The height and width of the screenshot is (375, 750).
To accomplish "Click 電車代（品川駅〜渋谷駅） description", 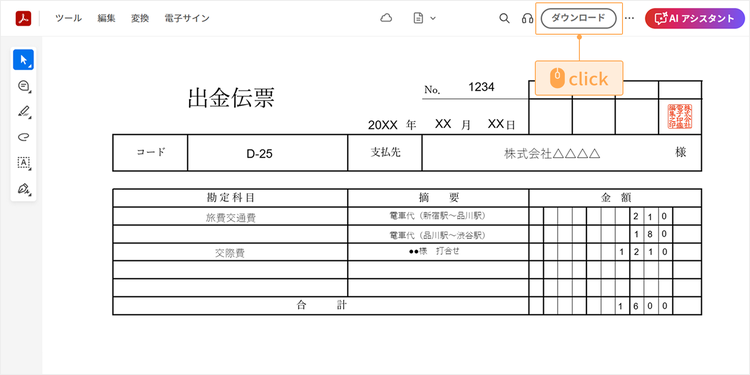I will click(438, 235).
